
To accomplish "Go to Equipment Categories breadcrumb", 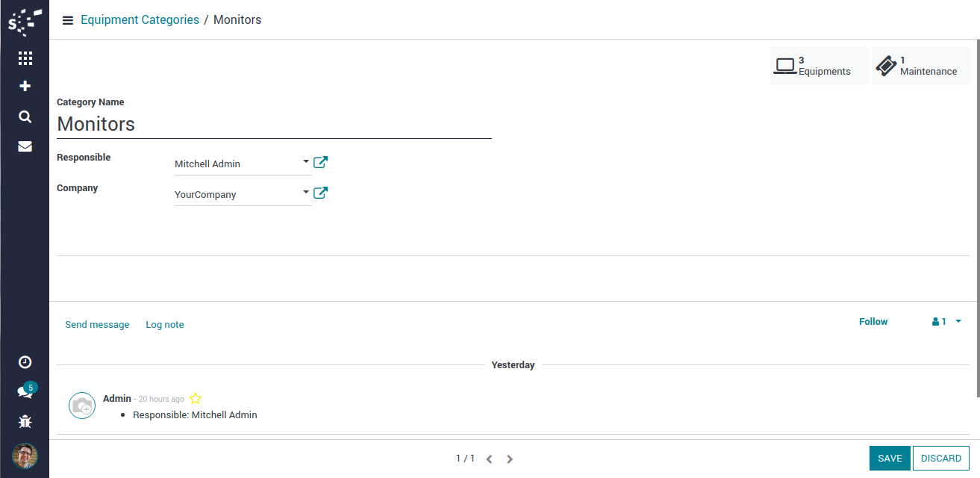I will [140, 20].
